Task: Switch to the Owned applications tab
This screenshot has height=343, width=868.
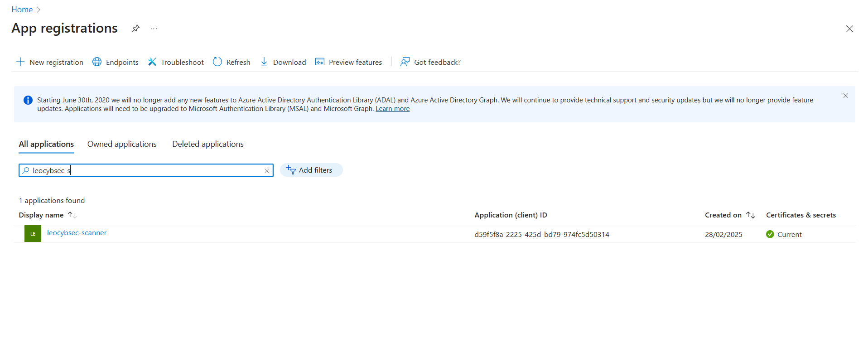Action: [x=122, y=144]
